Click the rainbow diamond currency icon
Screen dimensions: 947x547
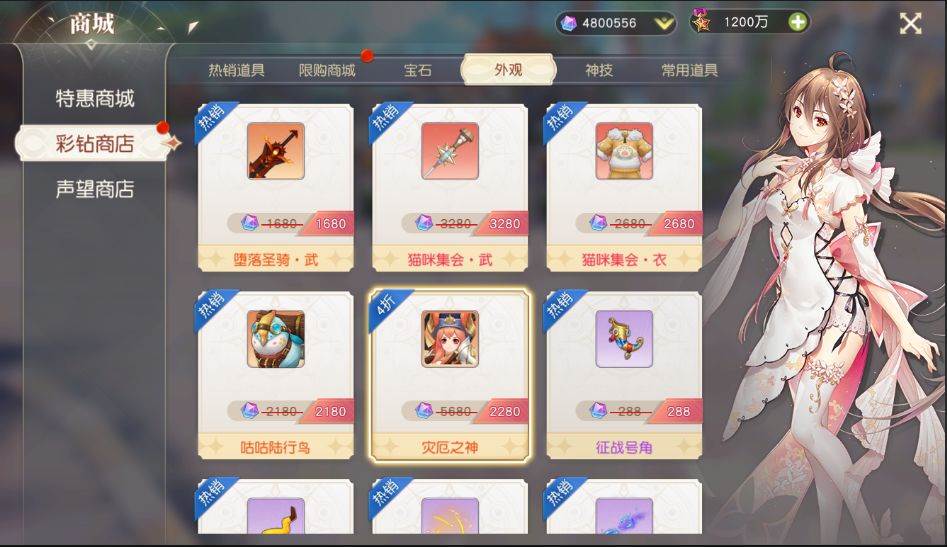click(x=568, y=23)
